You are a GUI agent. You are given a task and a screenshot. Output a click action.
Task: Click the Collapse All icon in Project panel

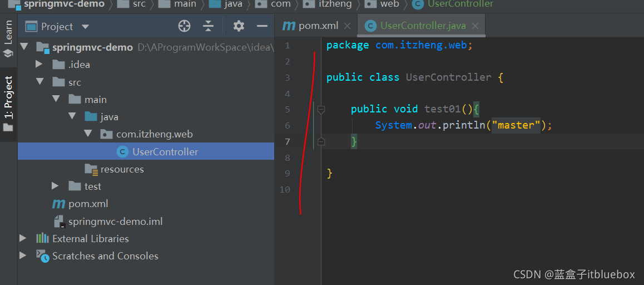pyautogui.click(x=208, y=26)
